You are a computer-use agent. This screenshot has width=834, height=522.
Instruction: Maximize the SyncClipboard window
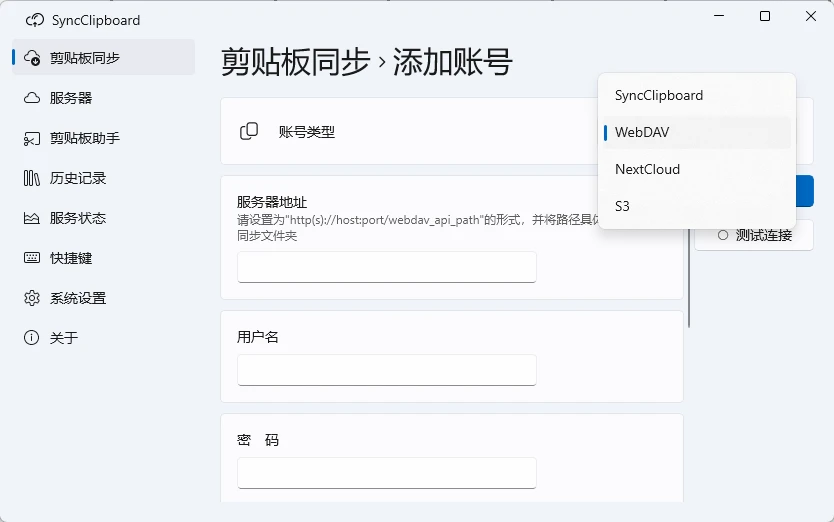[x=765, y=16]
